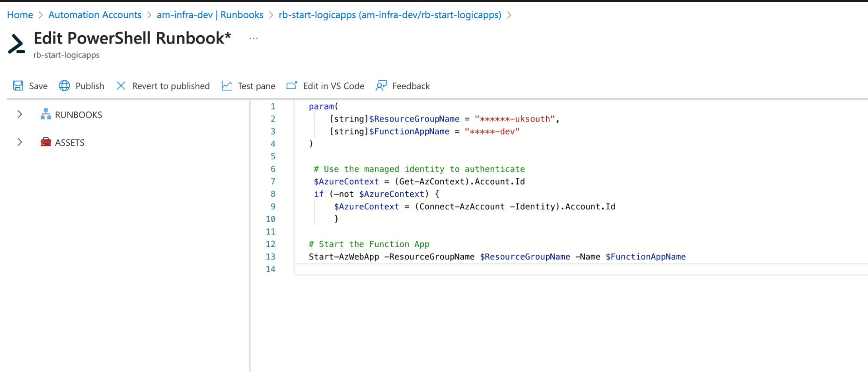Select the ASSETS label in tree
868x372 pixels.
click(69, 142)
